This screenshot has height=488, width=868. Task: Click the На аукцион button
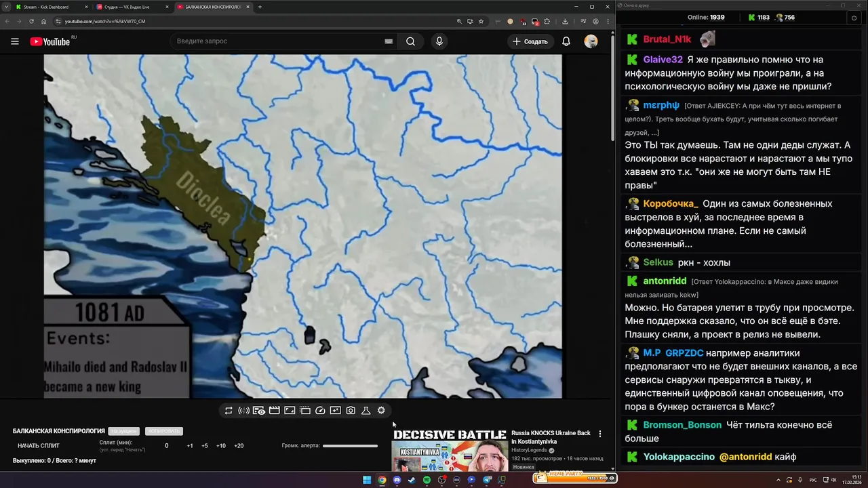pyautogui.click(x=123, y=431)
